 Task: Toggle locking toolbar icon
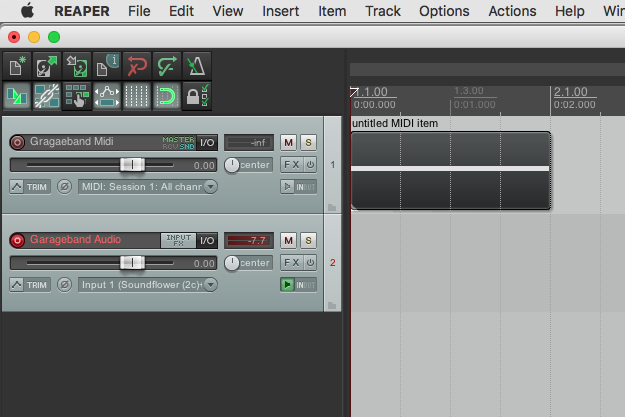197,96
